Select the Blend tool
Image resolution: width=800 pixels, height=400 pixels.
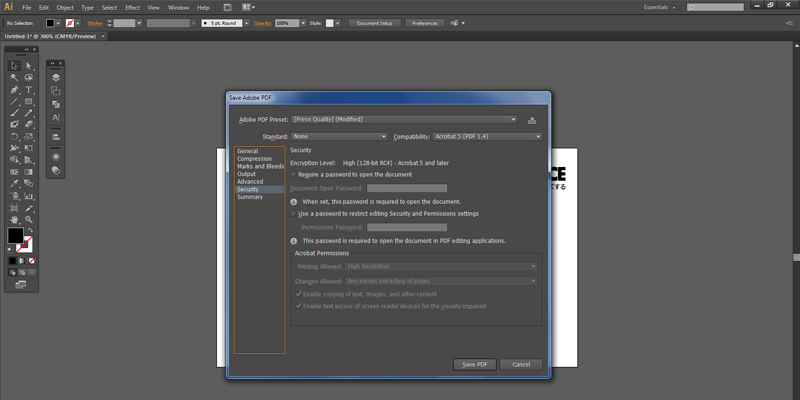29,184
